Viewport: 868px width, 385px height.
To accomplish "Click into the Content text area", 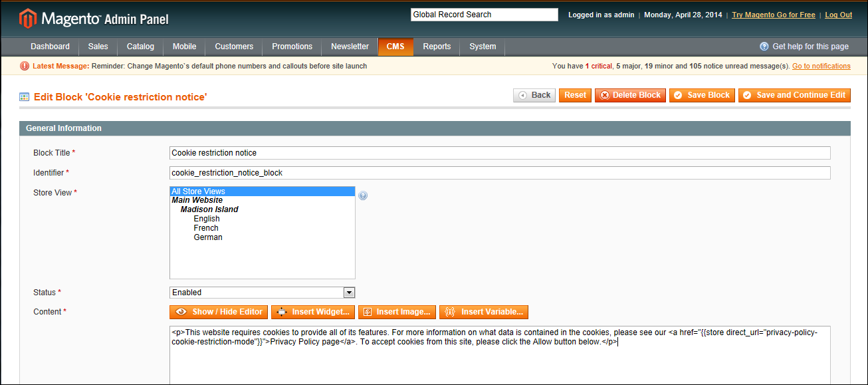I will point(500,355).
